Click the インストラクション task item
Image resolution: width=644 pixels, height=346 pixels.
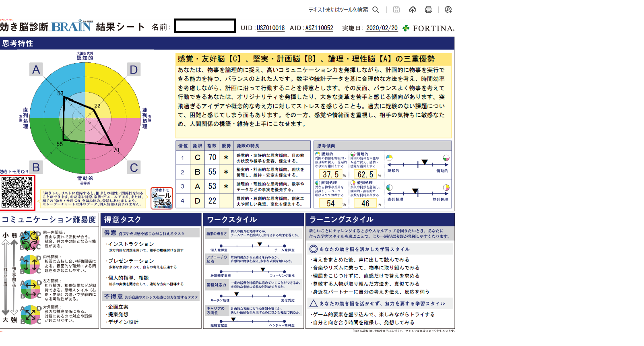click(x=130, y=244)
